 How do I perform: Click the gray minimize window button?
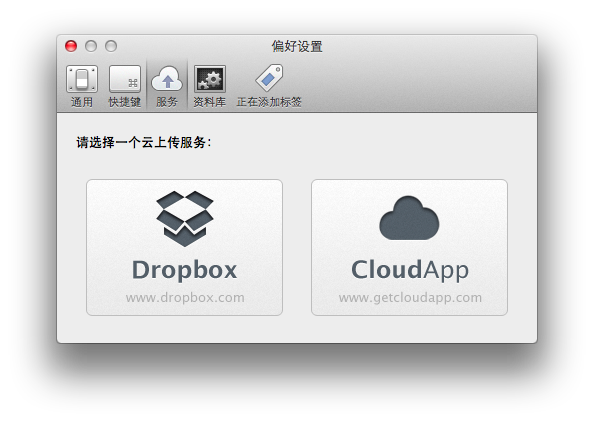pyautogui.click(x=91, y=46)
